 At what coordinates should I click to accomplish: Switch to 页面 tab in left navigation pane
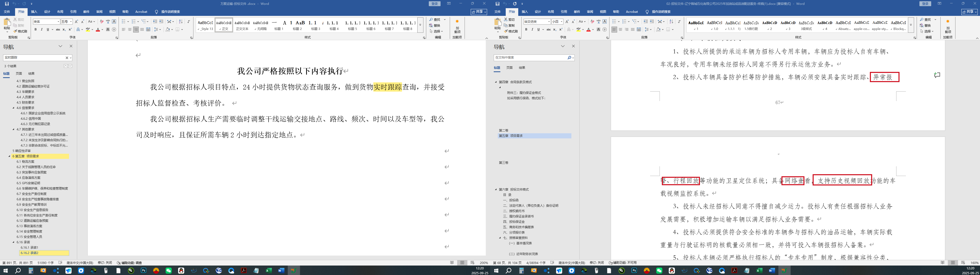pyautogui.click(x=19, y=73)
